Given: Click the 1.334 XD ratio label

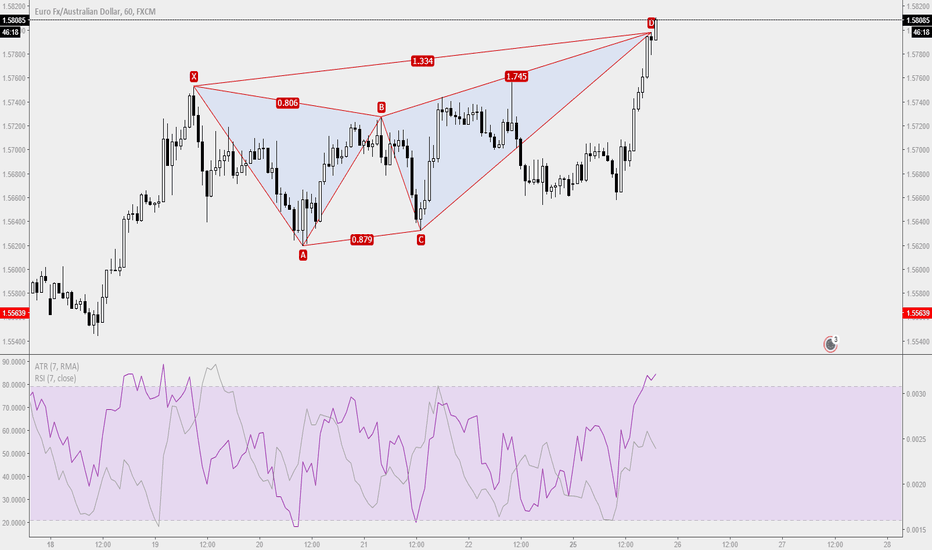Looking at the screenshot, I should [423, 61].
